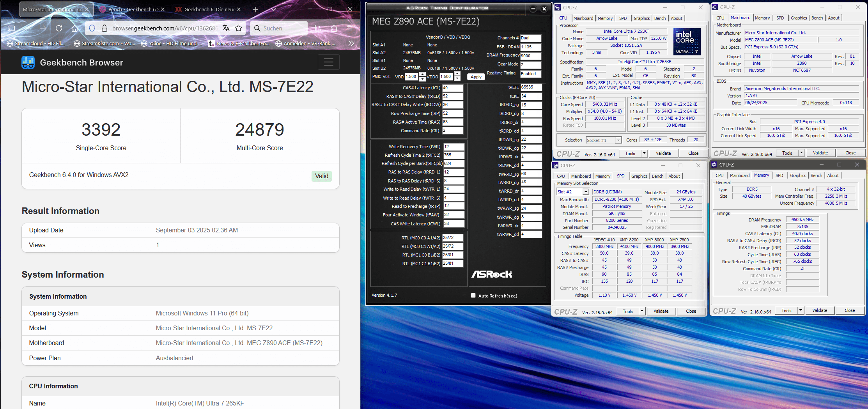Click Validate in the CPU-Z SPD window

click(x=661, y=311)
